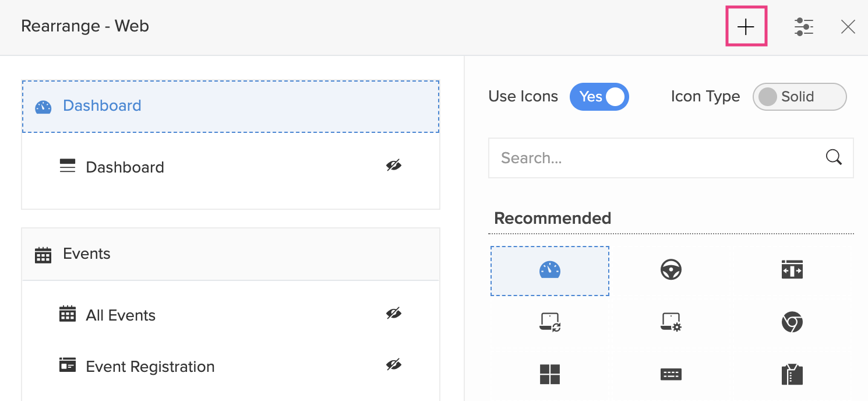Hide the All Events component
The image size is (868, 401).
click(x=394, y=314)
